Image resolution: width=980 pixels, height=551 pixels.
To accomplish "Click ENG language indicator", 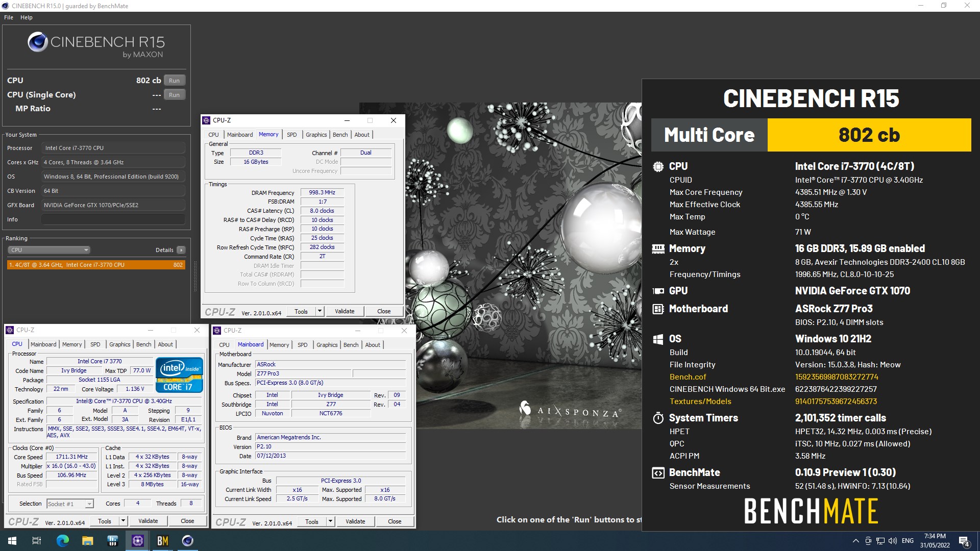I will click(908, 541).
